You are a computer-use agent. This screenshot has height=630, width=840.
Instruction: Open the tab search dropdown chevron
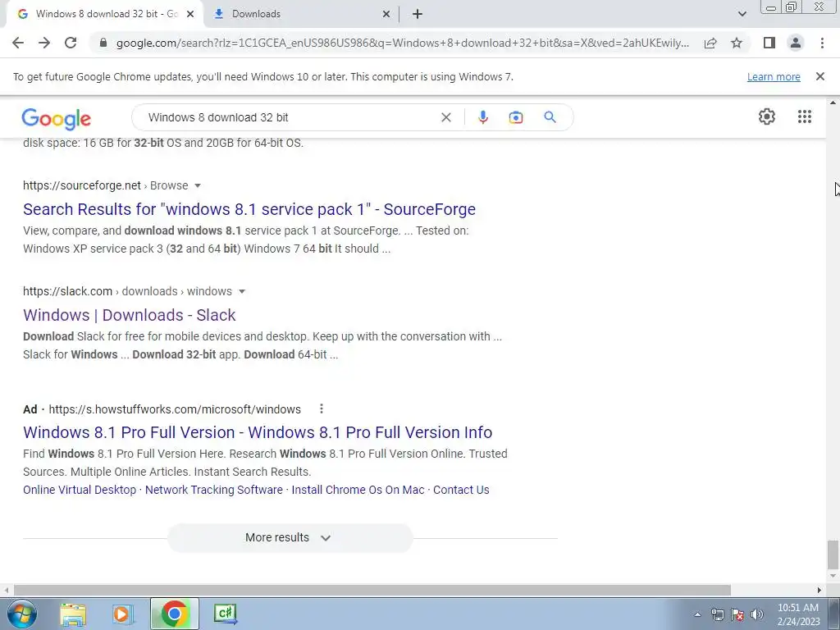(x=742, y=14)
